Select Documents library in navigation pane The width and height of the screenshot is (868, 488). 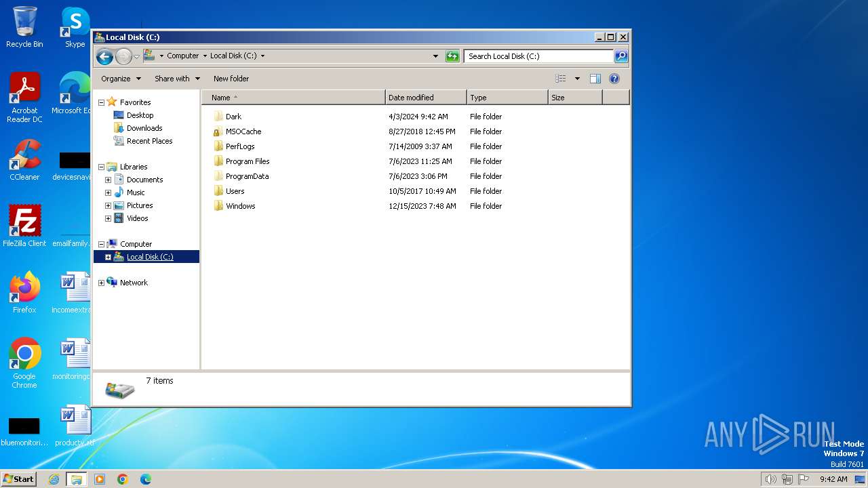(x=144, y=180)
